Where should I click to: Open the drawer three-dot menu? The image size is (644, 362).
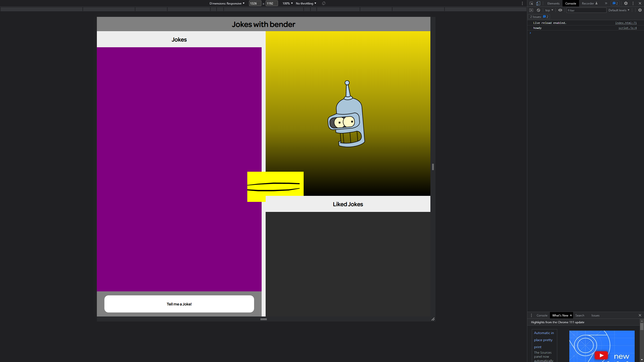[x=531, y=315]
